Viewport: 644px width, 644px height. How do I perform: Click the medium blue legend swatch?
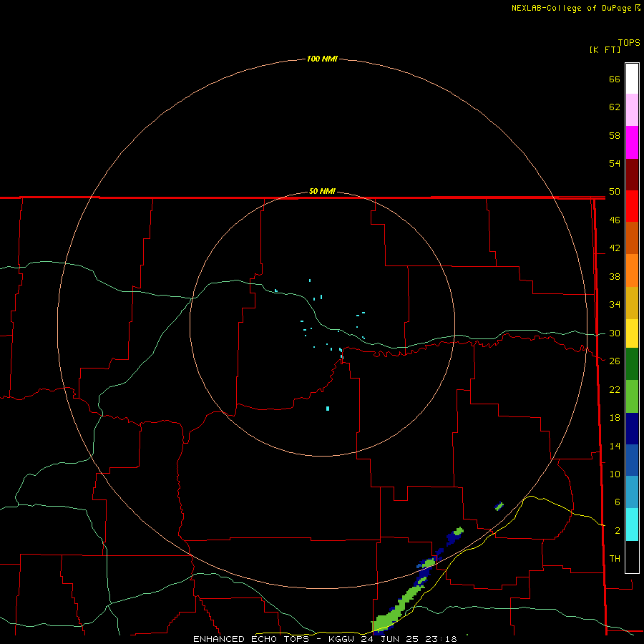[x=632, y=460]
